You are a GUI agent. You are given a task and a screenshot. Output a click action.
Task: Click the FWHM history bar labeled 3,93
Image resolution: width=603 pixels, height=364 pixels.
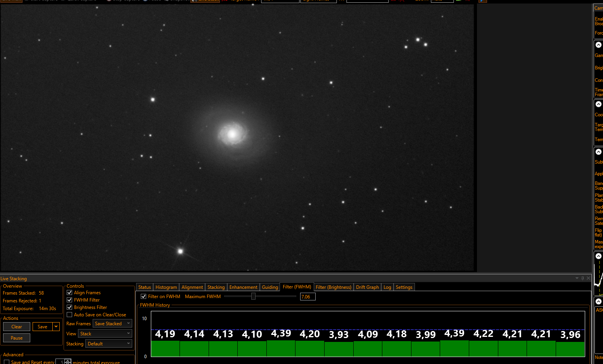339,349
